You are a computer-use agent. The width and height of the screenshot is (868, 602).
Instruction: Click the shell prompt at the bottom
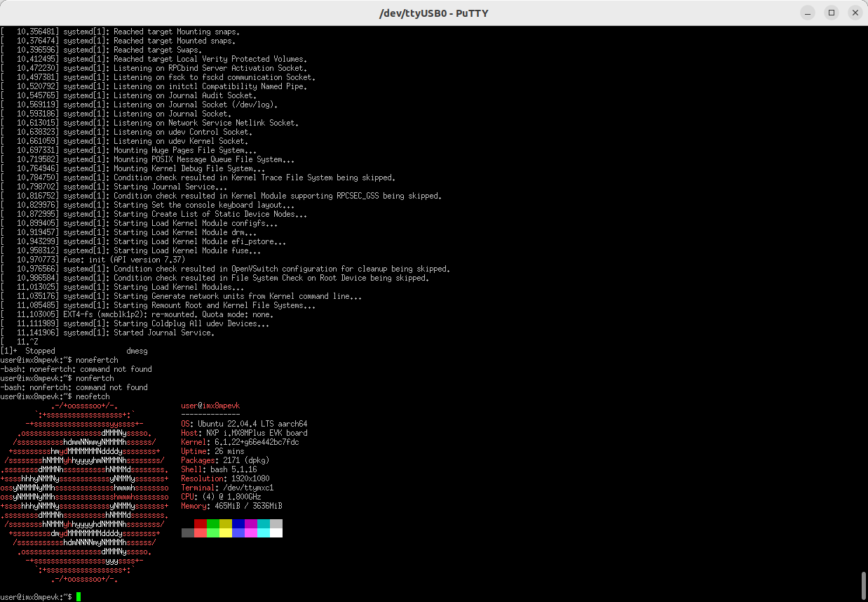click(35, 597)
